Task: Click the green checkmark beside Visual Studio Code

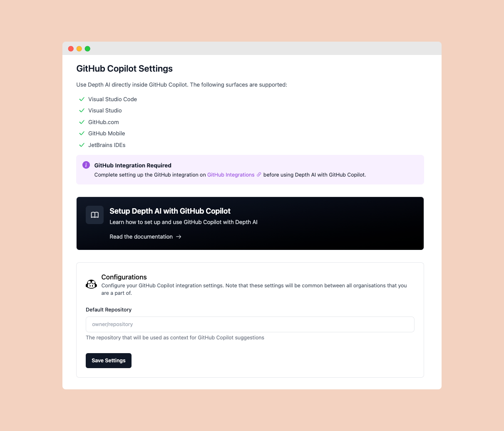Action: pyautogui.click(x=82, y=99)
